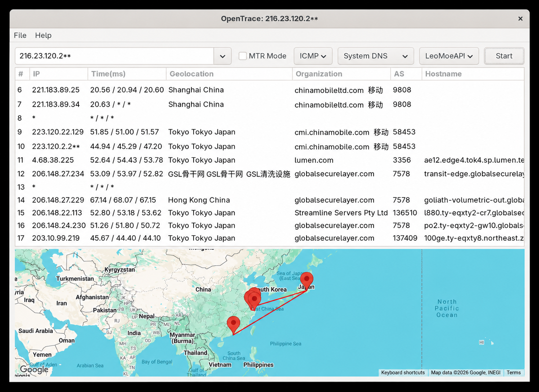Click hostname goliath-volumetric-out.globa
Image resolution: width=539 pixels, height=392 pixels.
click(x=474, y=200)
